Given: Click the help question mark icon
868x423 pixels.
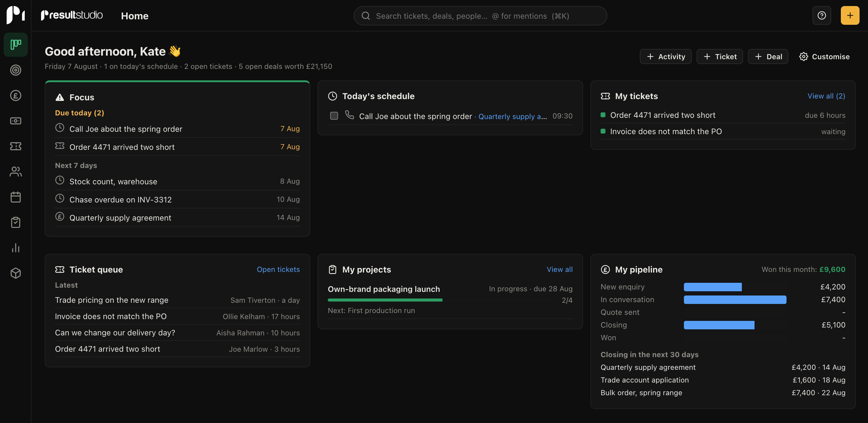Looking at the screenshot, I should point(822,15).
